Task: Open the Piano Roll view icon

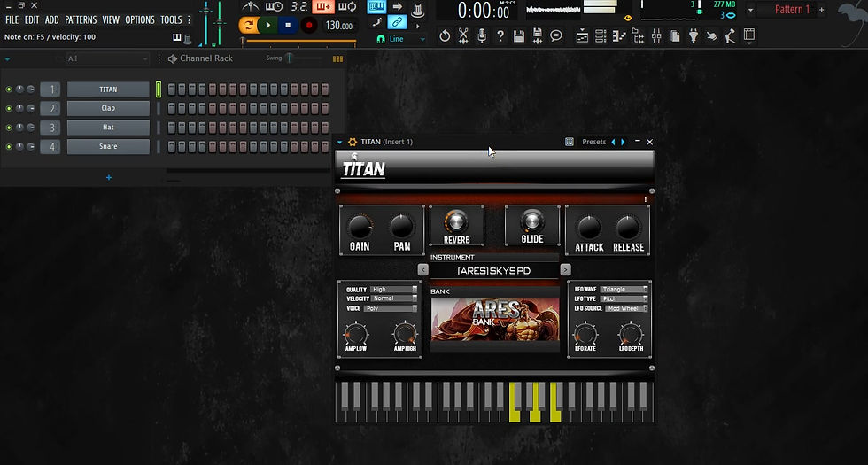Action: (x=619, y=36)
